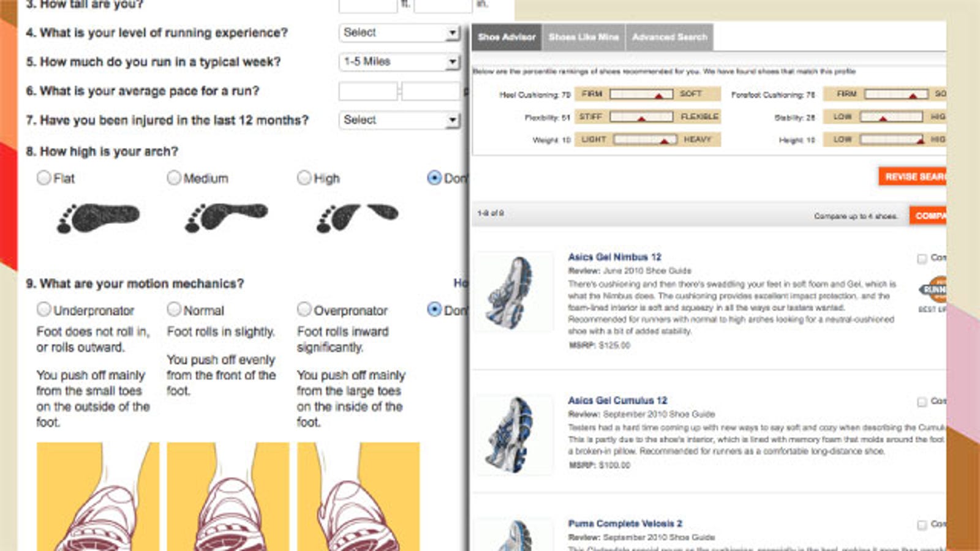The width and height of the screenshot is (980, 551).
Task: Open injured in last 12 months dropdown
Action: click(x=399, y=120)
